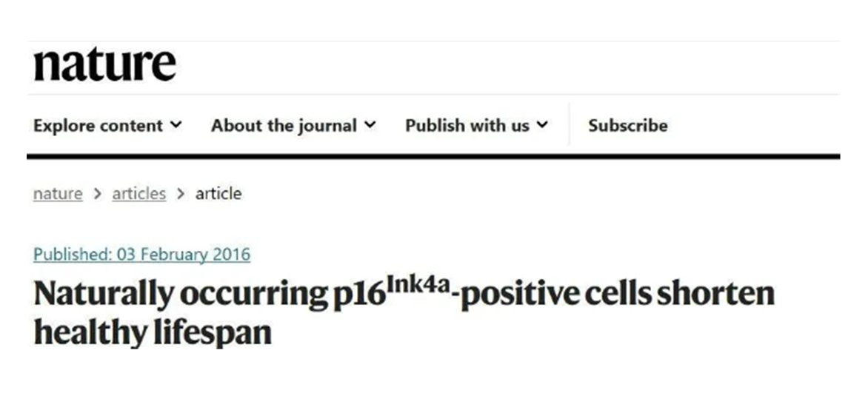
Task: Follow the nature breadcrumb link
Action: [x=58, y=194]
